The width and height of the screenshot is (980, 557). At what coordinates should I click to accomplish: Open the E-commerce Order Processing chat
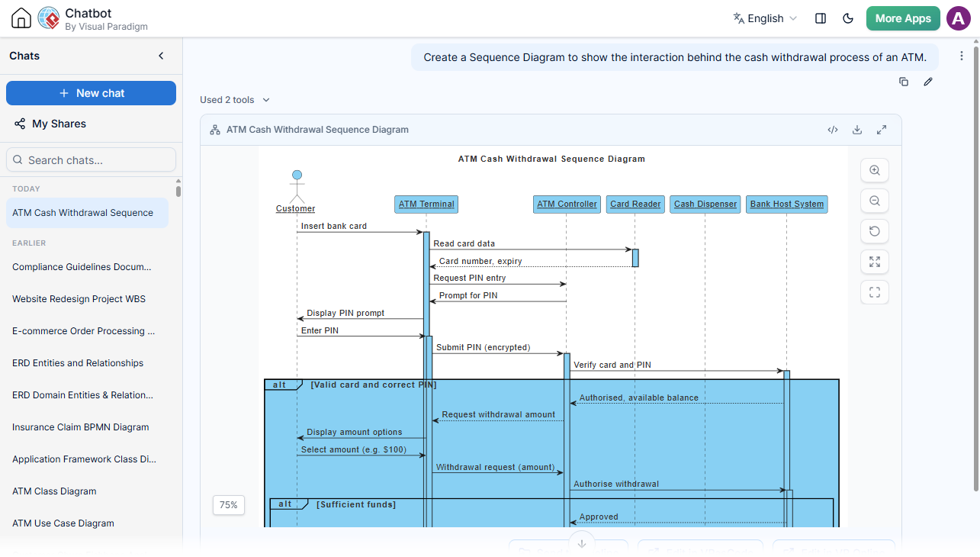point(87,331)
